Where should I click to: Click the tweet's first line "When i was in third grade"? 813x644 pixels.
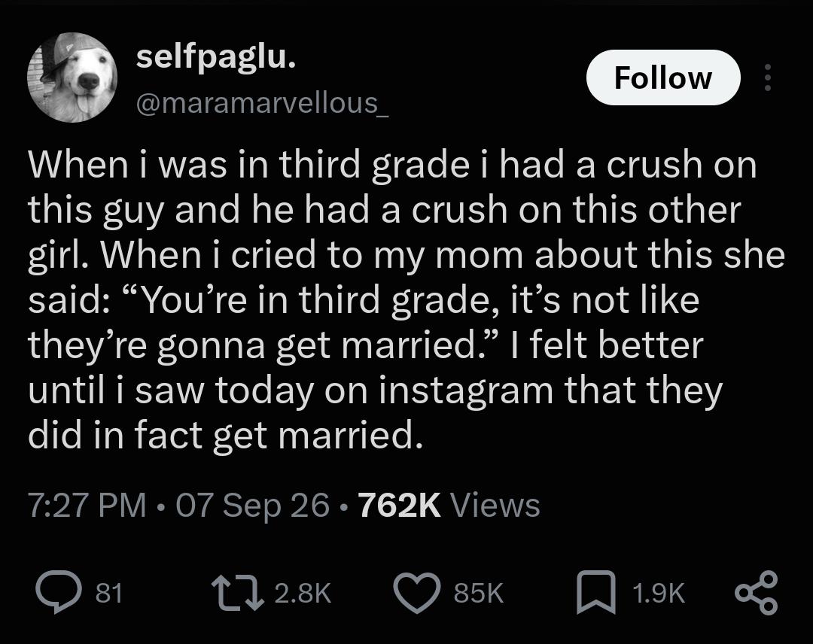coord(248,164)
